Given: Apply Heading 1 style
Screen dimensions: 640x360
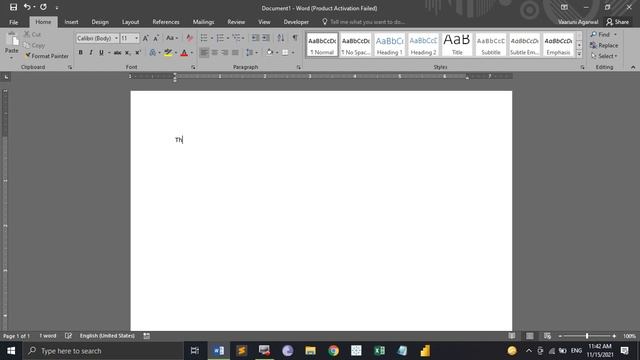Looking at the screenshot, I should [389, 44].
